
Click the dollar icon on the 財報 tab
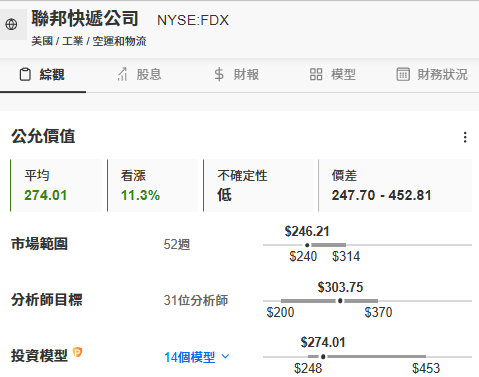pyautogui.click(x=219, y=74)
